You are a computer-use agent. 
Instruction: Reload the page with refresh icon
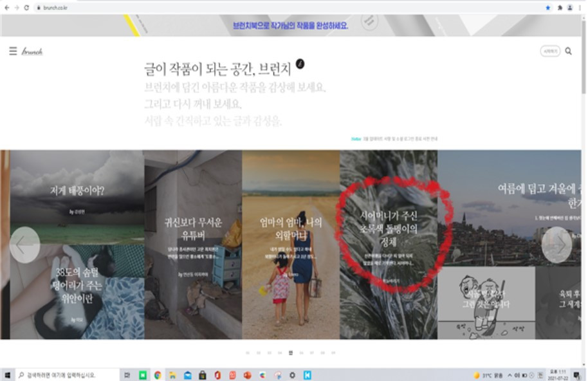(x=26, y=8)
